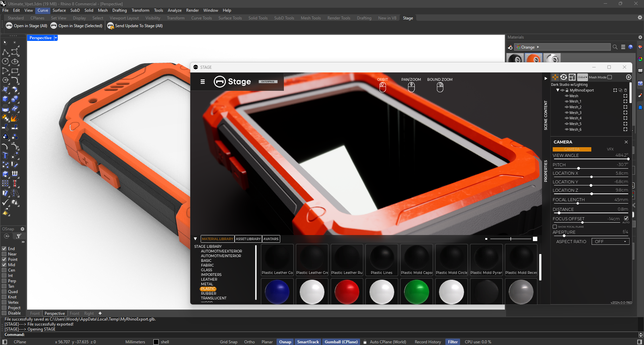Hide Mesh_1 via its eye icon
The width and height of the screenshot is (644, 345).
click(x=567, y=101)
